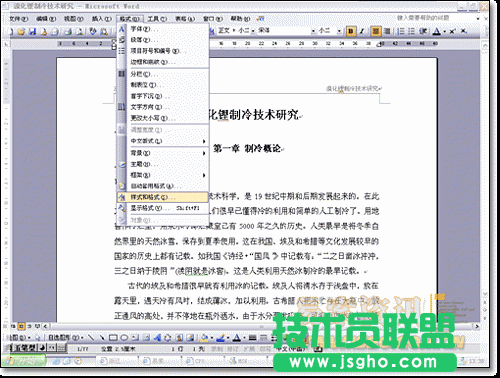Viewport: 500px width, 378px height.
Task: Switch to Print Layout view button
Action: [x=21, y=326]
